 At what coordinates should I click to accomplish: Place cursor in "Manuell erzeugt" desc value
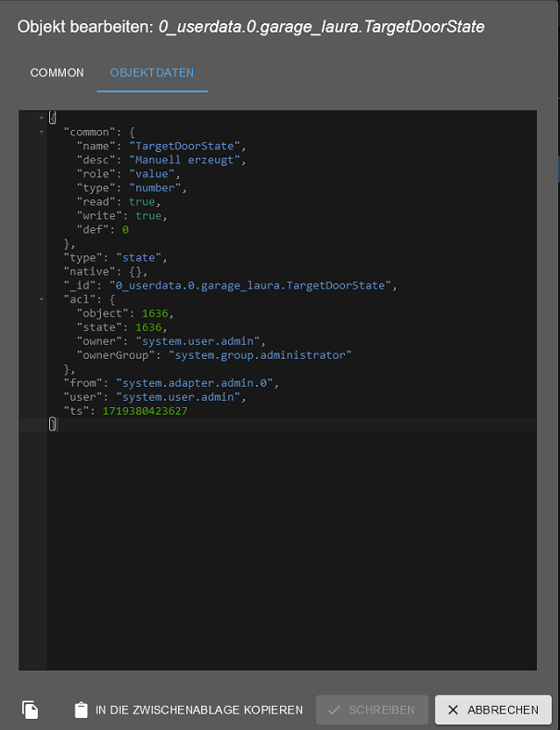[x=185, y=160]
